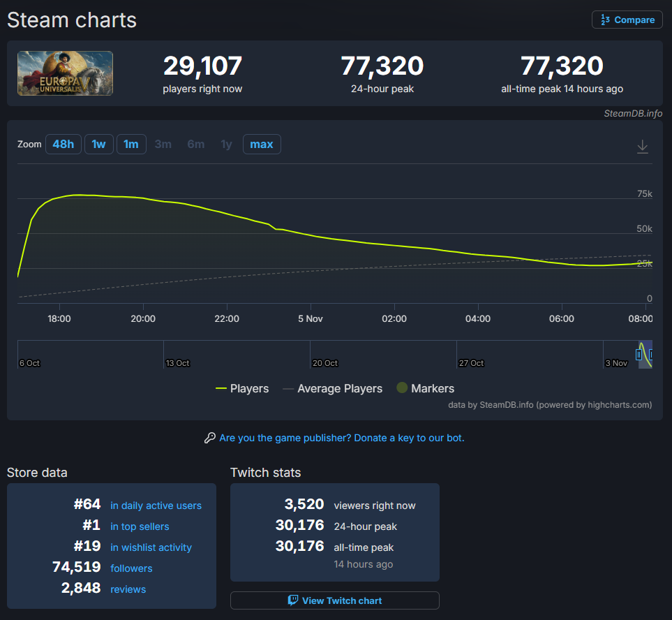Click the Markers green circle icon

coord(402,388)
